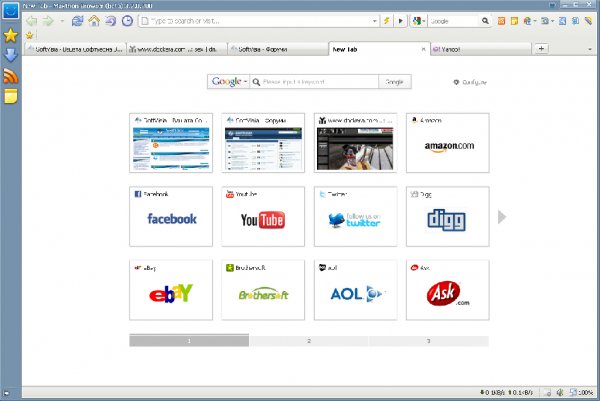Click the pencil toolbar icon at far right

(589, 21)
